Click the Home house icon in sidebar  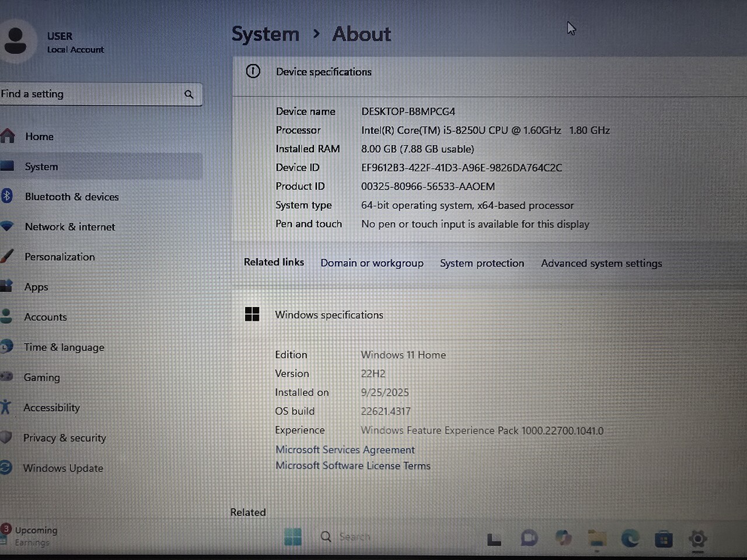(8, 136)
